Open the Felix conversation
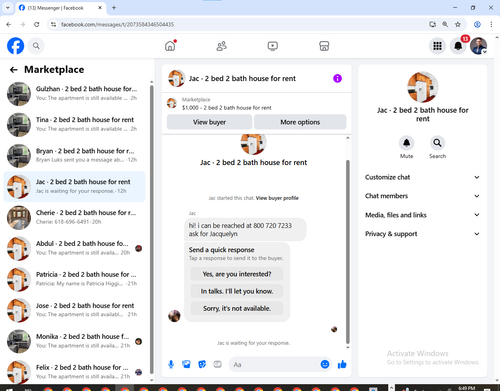 click(x=74, y=372)
